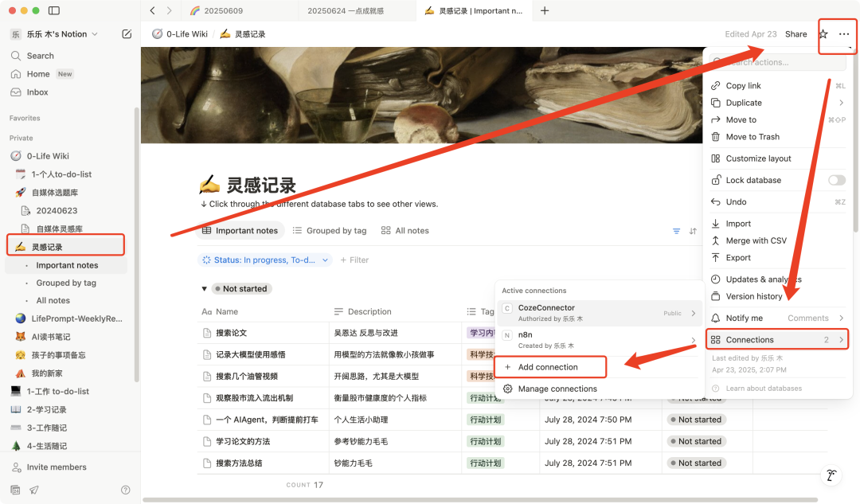Screen dimensions: 860x504
Task: Open the sort arrows icon
Action: point(693,231)
